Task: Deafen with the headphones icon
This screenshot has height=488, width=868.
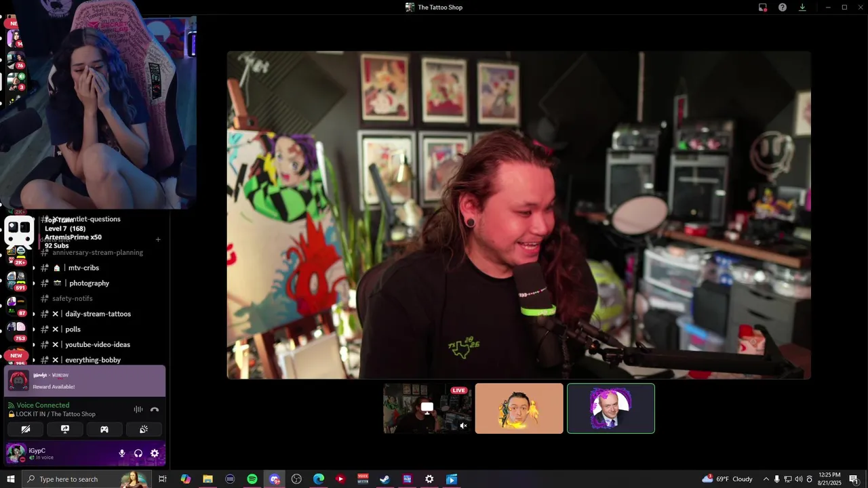Action: pos(138,453)
